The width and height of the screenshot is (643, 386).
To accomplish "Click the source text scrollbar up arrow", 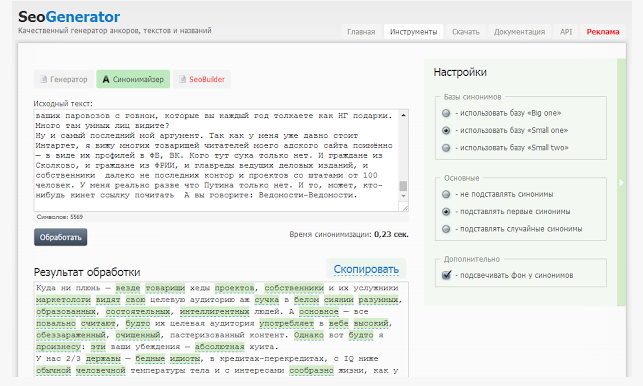I will click(404, 115).
